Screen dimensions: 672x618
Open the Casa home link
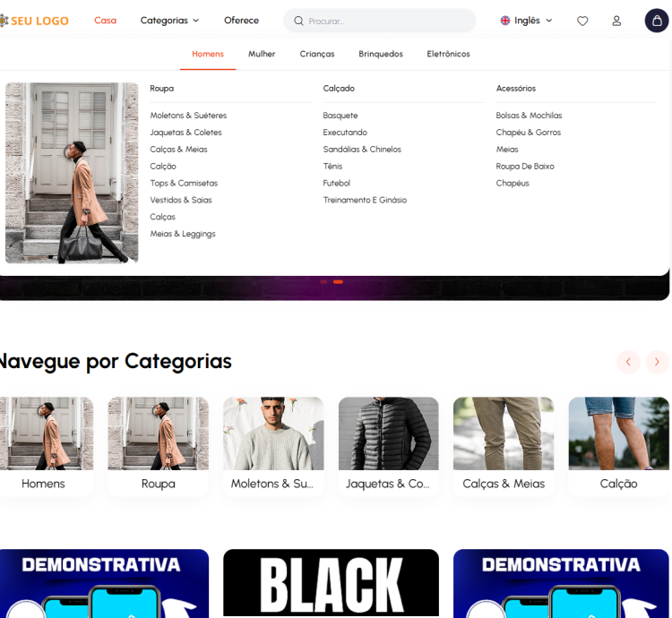[x=106, y=21]
